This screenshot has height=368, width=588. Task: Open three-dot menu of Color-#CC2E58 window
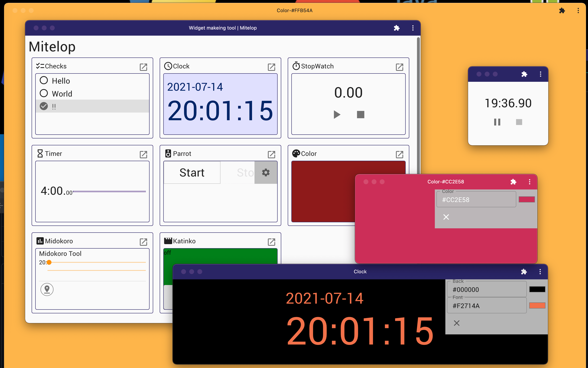tap(529, 182)
